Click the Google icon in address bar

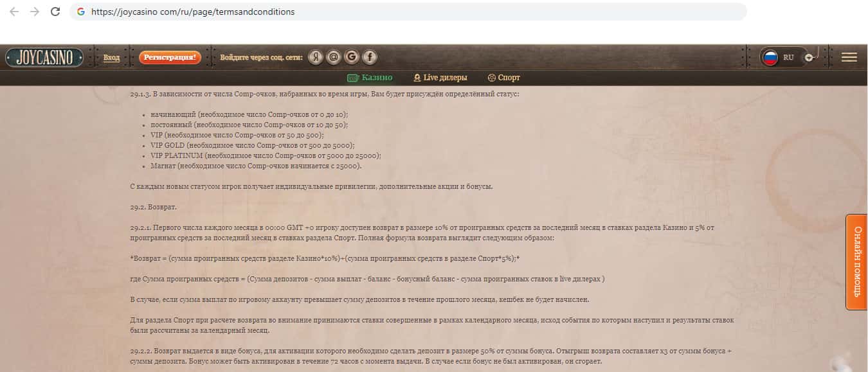[x=80, y=12]
